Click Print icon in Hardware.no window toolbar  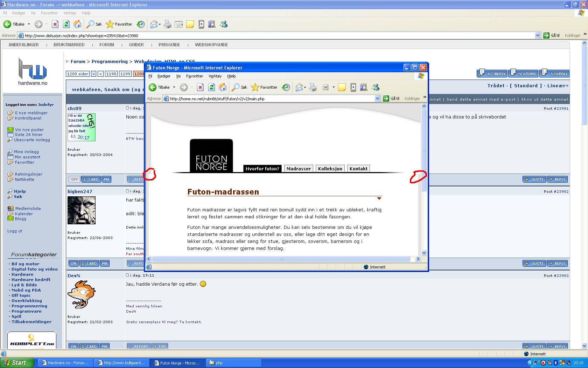click(x=168, y=24)
